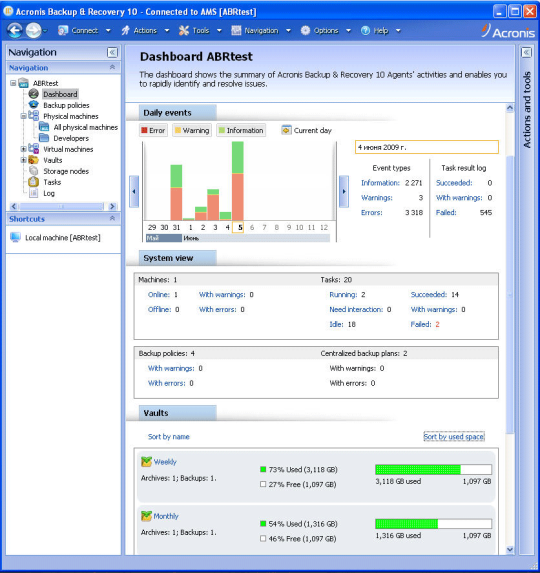The width and height of the screenshot is (540, 573).
Task: Show next days with right chart arrow
Action: tap(344, 191)
